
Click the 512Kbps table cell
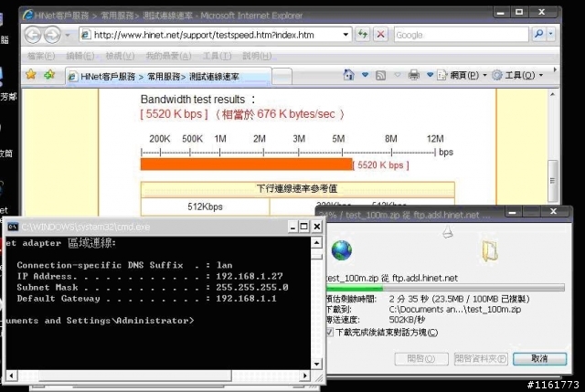click(205, 207)
